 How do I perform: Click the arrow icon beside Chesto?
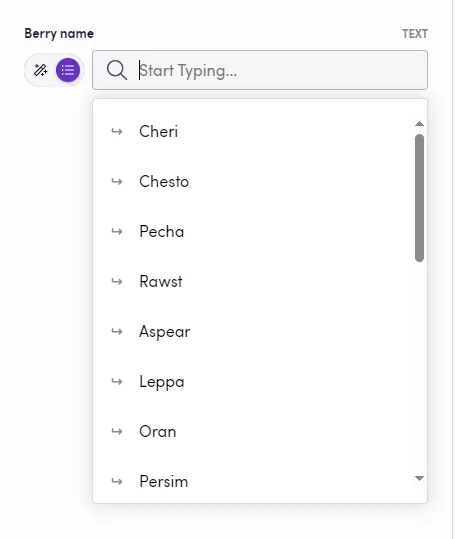pyautogui.click(x=117, y=182)
